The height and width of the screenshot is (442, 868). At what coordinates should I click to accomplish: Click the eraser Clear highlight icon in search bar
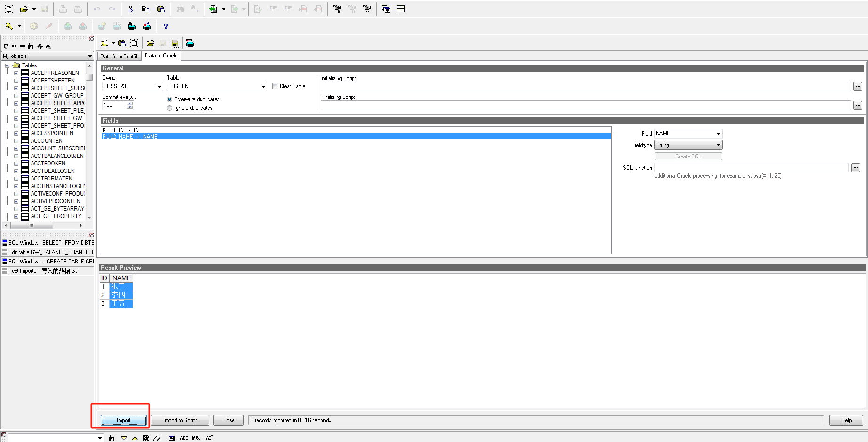157,438
